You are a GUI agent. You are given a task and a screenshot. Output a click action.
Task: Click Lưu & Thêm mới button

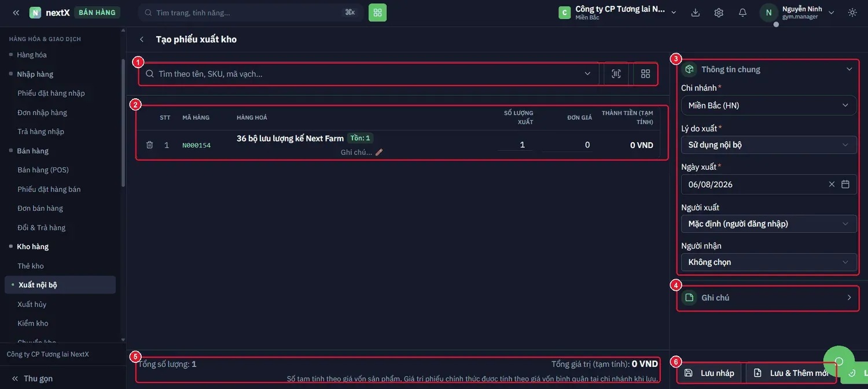click(791, 373)
